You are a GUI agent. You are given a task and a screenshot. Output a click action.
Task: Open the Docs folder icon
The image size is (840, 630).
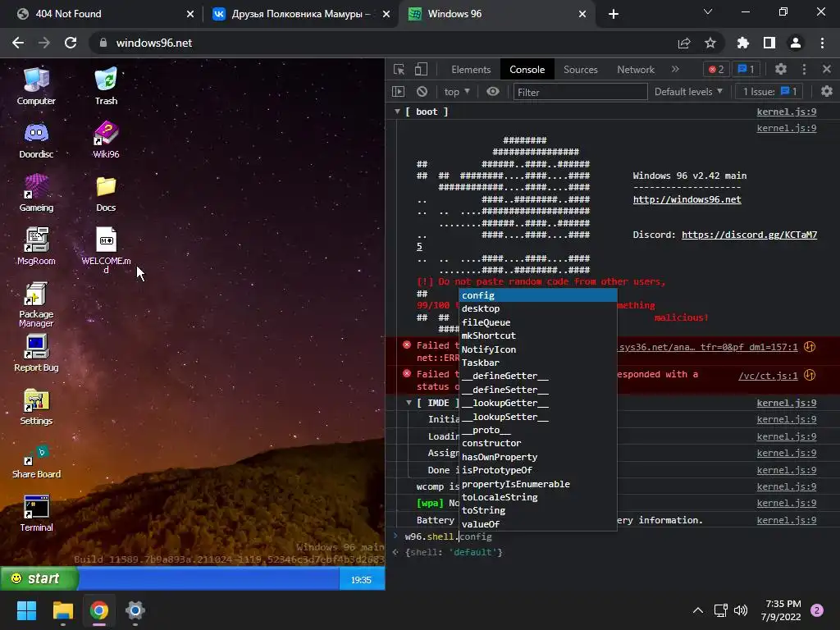click(106, 193)
